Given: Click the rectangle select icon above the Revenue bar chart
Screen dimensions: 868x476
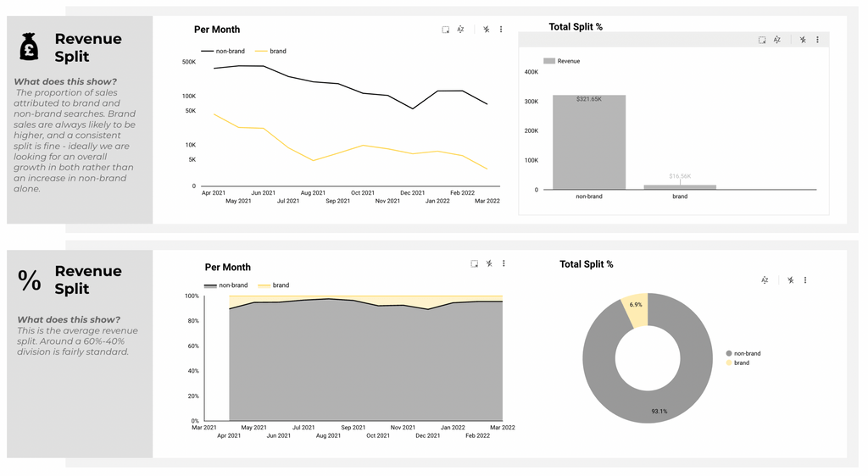Looking at the screenshot, I should tap(762, 40).
